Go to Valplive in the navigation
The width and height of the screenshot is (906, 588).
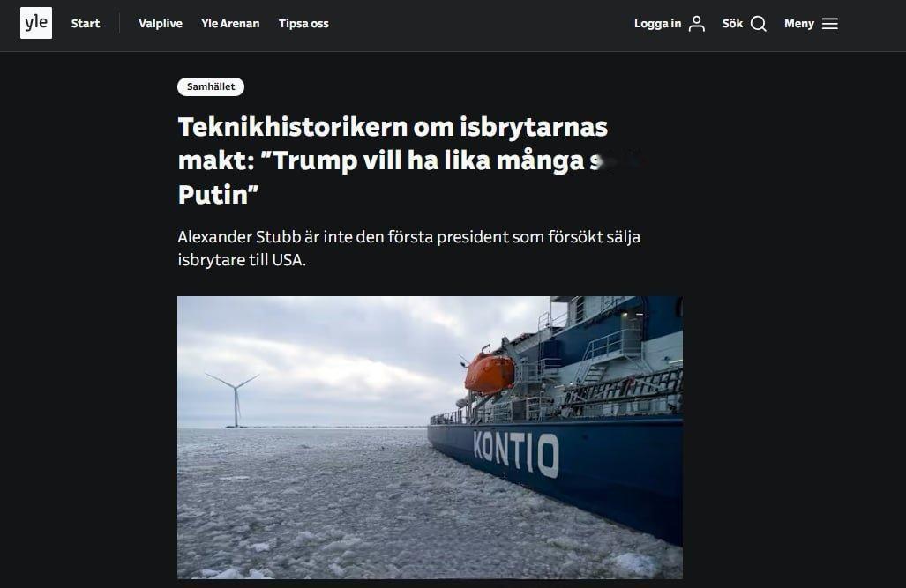pos(161,24)
